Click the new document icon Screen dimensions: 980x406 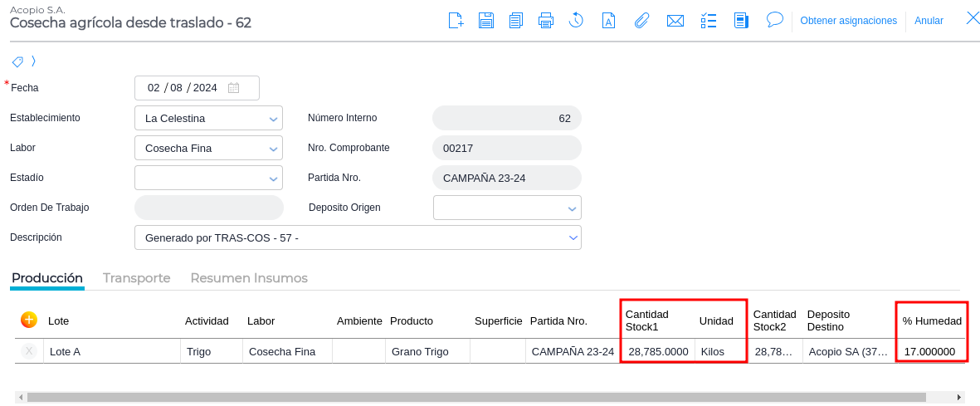click(456, 21)
